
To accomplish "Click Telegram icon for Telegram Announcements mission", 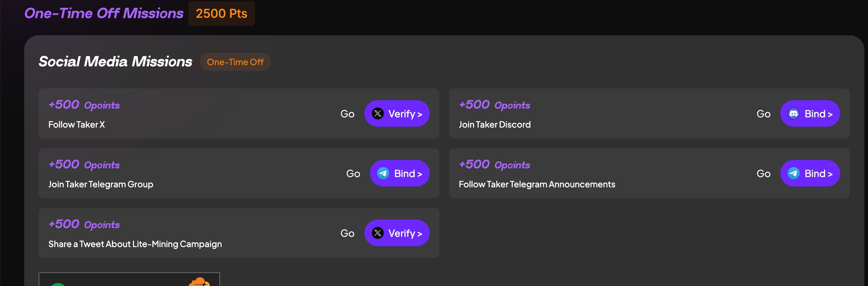I will click(793, 173).
